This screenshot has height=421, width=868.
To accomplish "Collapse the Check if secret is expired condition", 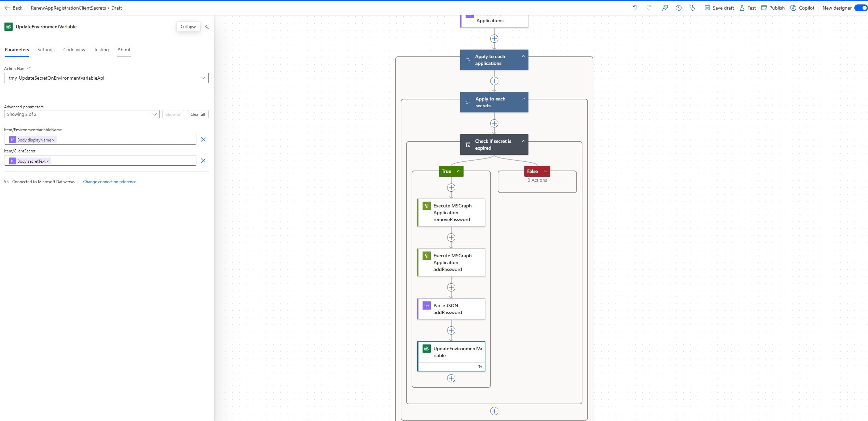I will (523, 141).
